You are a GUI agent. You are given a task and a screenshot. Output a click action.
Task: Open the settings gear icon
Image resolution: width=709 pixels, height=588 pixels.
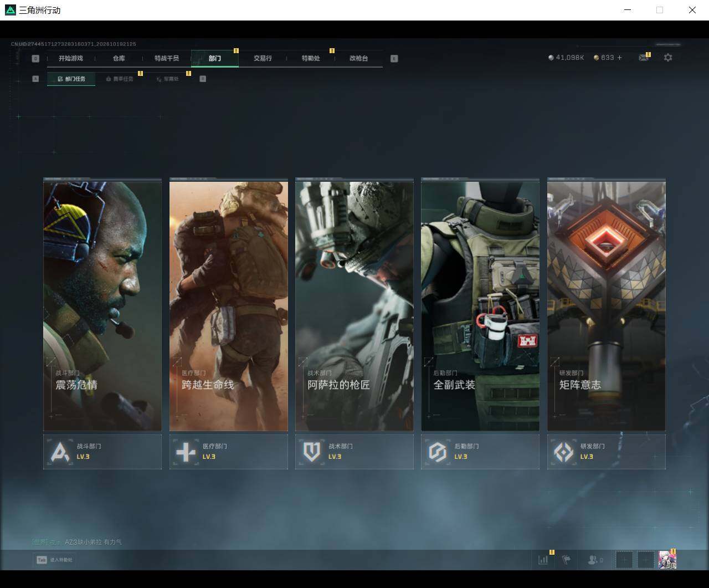(668, 58)
